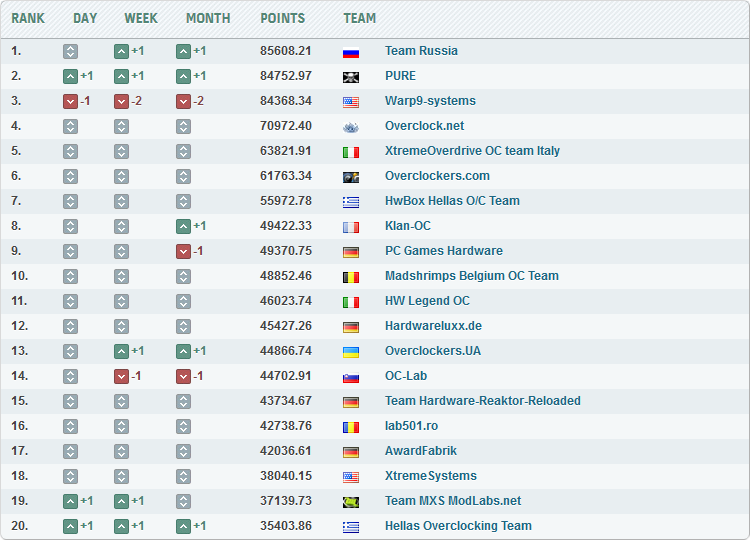The image size is (750, 540).
Task: Open the Hellas Overclocking Team link
Action: (458, 526)
